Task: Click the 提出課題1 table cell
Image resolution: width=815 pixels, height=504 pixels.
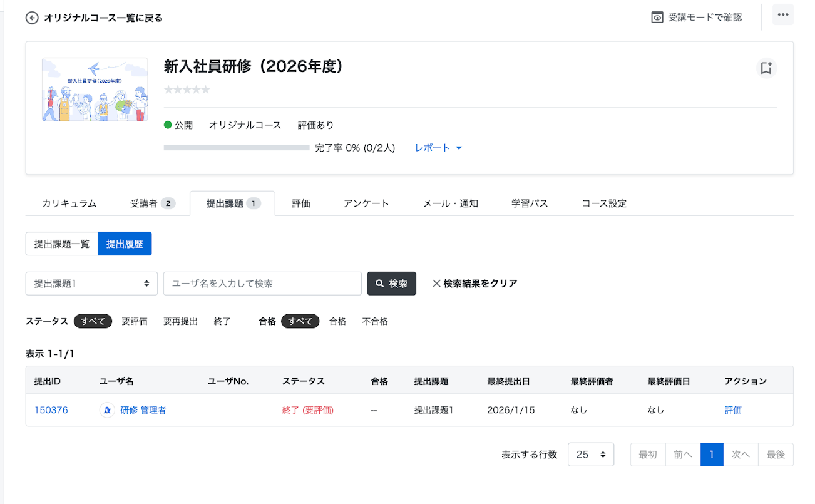Action: pos(434,410)
